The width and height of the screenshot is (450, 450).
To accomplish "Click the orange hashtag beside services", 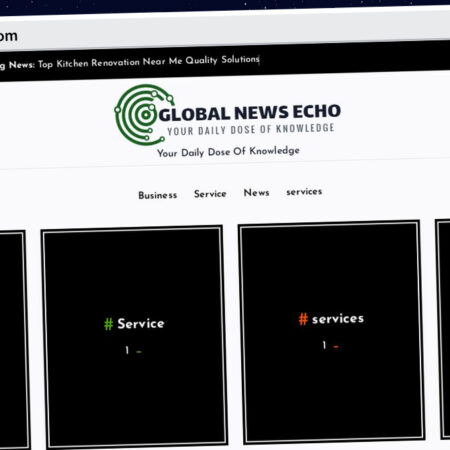I will 303,319.
